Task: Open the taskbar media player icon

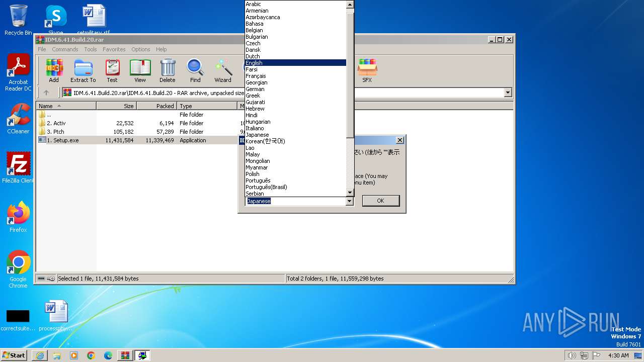Action: coord(74,355)
